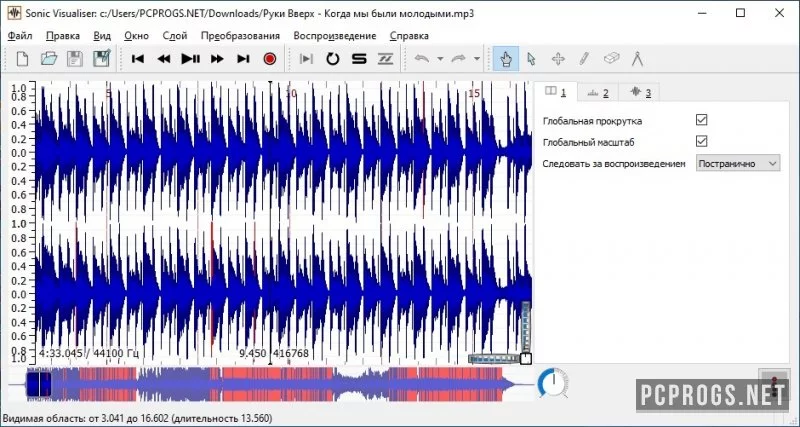Open the Вид menu

click(102, 36)
